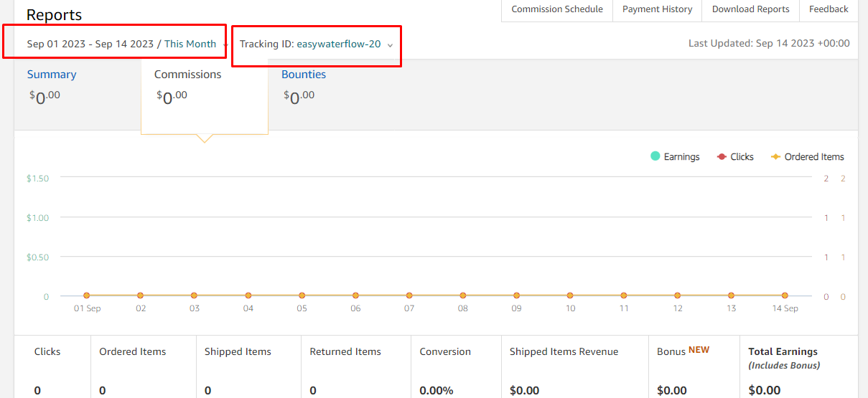868x398 pixels.
Task: Click the data point for day 07
Action: click(409, 295)
